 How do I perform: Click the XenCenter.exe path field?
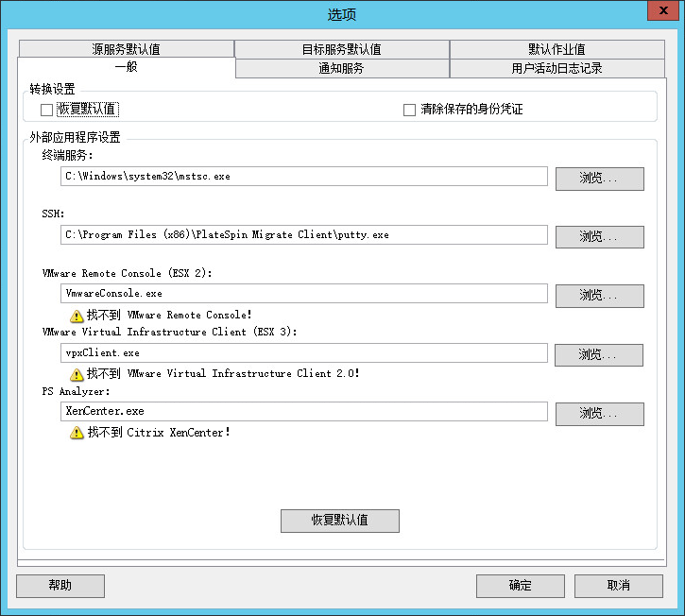click(x=303, y=412)
